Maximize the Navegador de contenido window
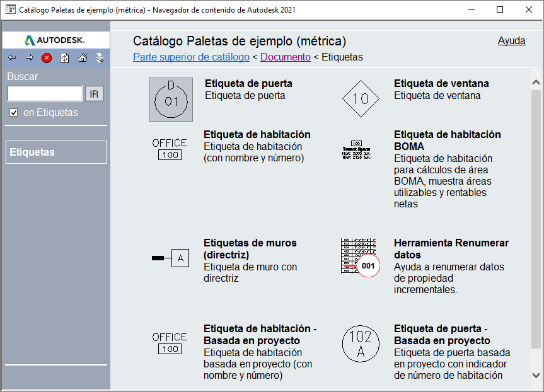 coord(500,9)
